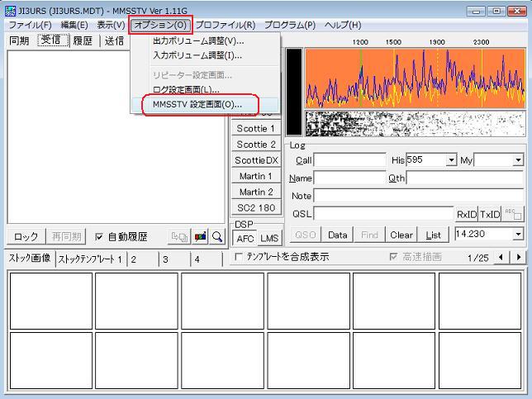The height and width of the screenshot is (399, 532).
Task: Toggle the LMS DSP button
Action: [269, 239]
